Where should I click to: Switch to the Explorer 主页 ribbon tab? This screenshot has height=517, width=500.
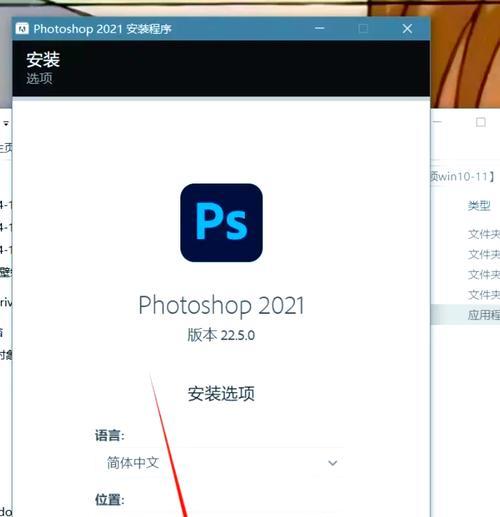click(6, 148)
